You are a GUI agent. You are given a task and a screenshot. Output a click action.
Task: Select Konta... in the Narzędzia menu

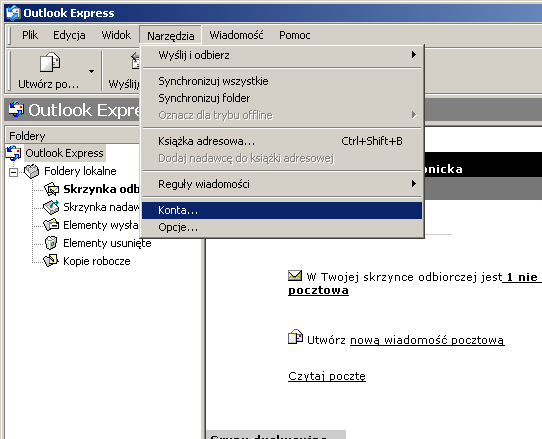(x=282, y=210)
